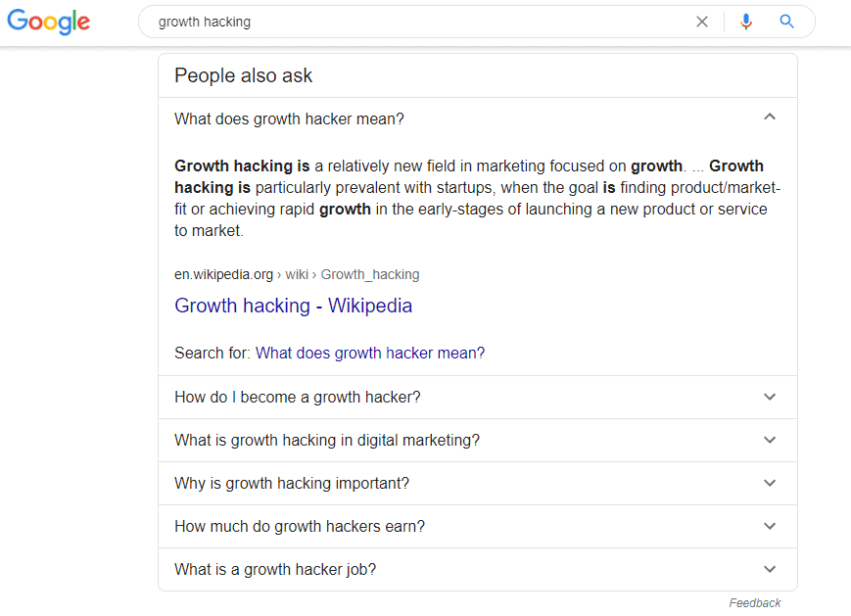Collapse the 'What does growth hacker mean?' answer

tap(289, 118)
